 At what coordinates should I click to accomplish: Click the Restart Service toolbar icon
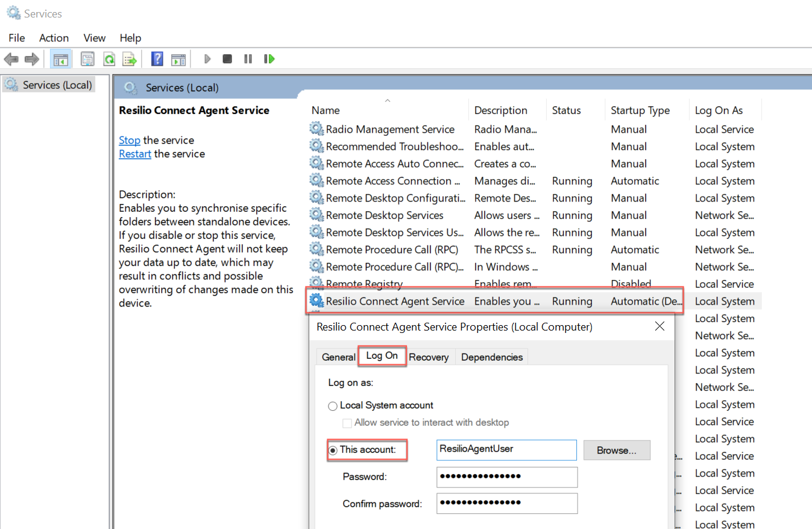pos(269,59)
